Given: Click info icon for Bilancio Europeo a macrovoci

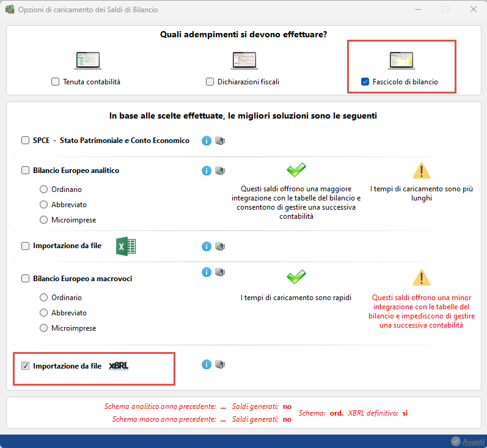Looking at the screenshot, I should (207, 272).
